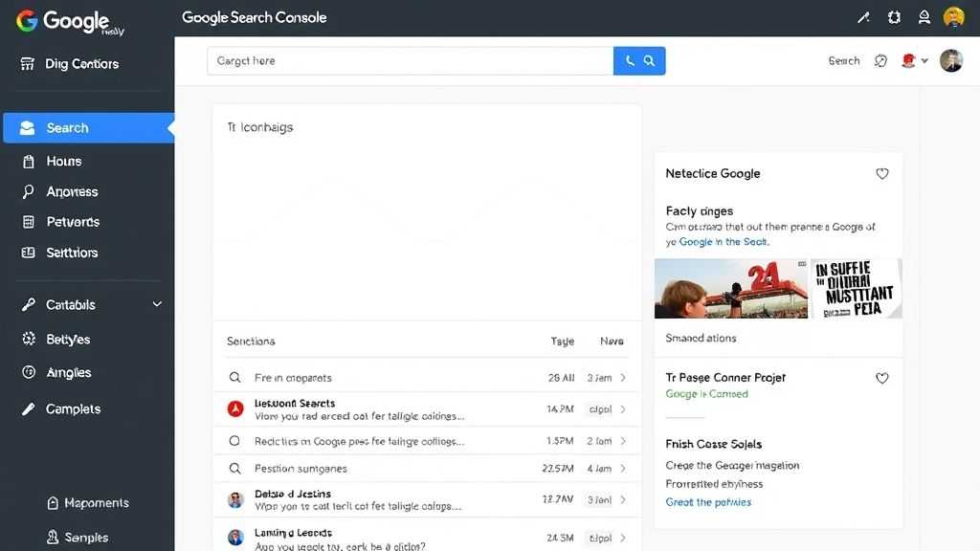Click the cart icon beside Diig Contiors
The height and width of the screenshot is (551, 980).
pyautogui.click(x=28, y=64)
